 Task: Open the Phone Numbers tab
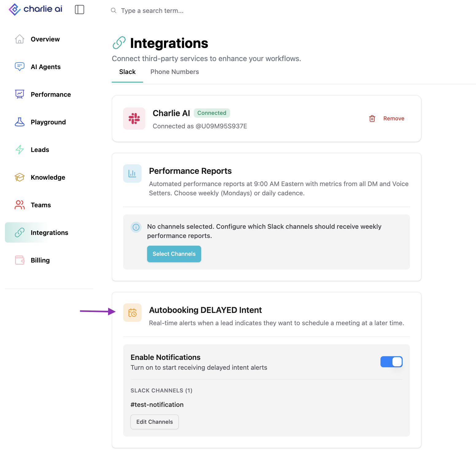click(175, 72)
